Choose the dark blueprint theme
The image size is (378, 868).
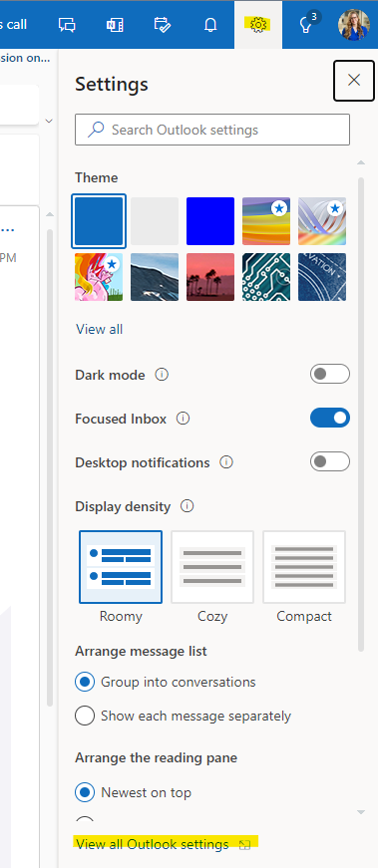(x=322, y=277)
